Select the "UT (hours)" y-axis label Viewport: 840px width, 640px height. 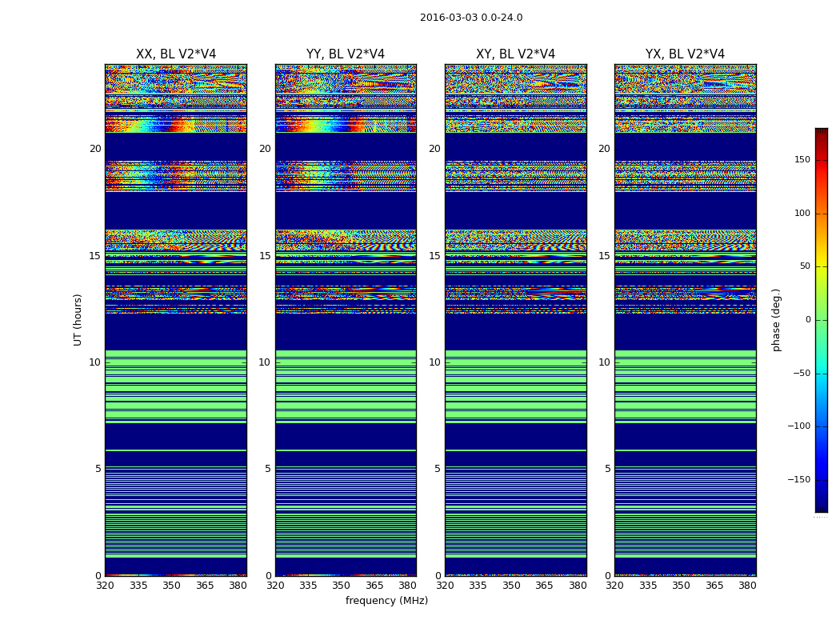pyautogui.click(x=78, y=319)
